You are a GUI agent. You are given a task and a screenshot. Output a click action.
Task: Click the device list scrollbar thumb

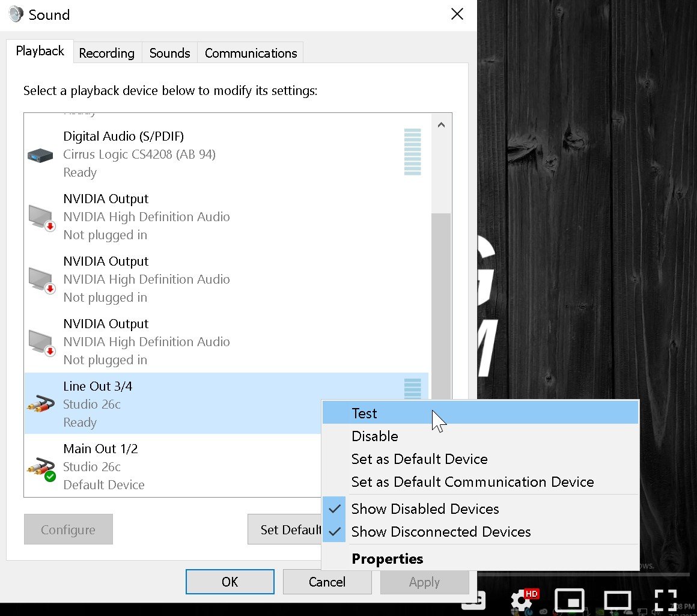tap(441, 306)
